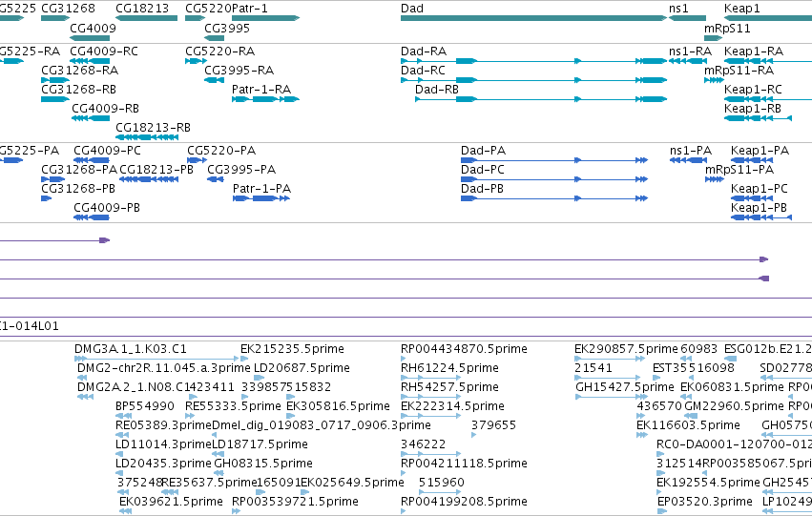Screen dimensions: 812x516
Task: Click EST DMG3A.1_1.K03.C1
Action: (x=156, y=359)
